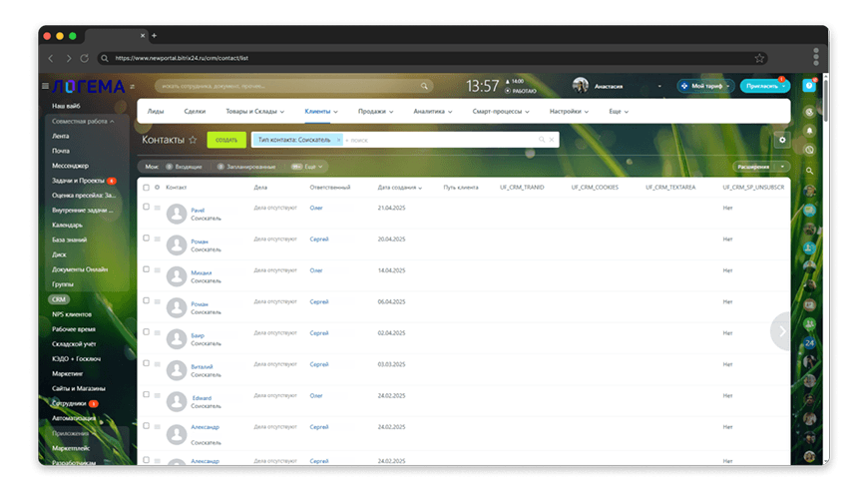This screenshot has width=868, height=492.
Task: Tick the select-all checkbox in table header
Action: [x=146, y=188]
